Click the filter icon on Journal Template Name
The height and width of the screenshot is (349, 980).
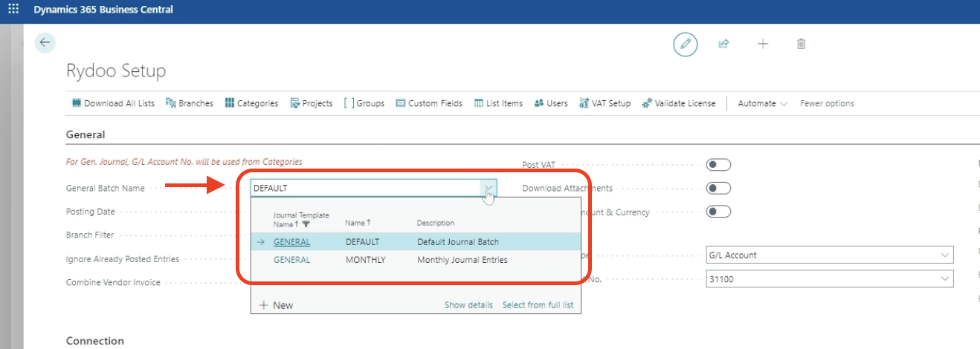(x=306, y=224)
